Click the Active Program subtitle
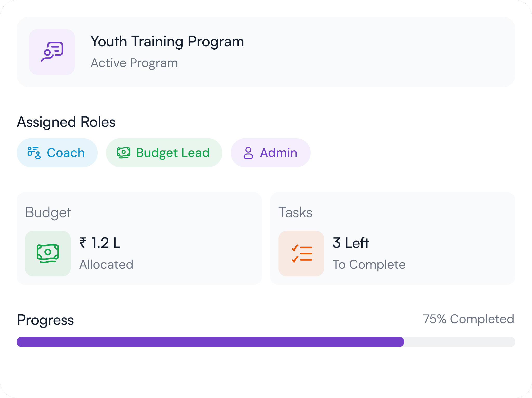This screenshot has width=532, height=398. pos(134,63)
